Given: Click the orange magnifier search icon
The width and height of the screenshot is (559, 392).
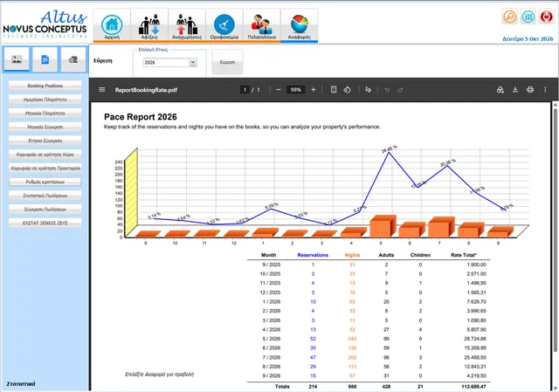Looking at the screenshot, I should [x=510, y=17].
